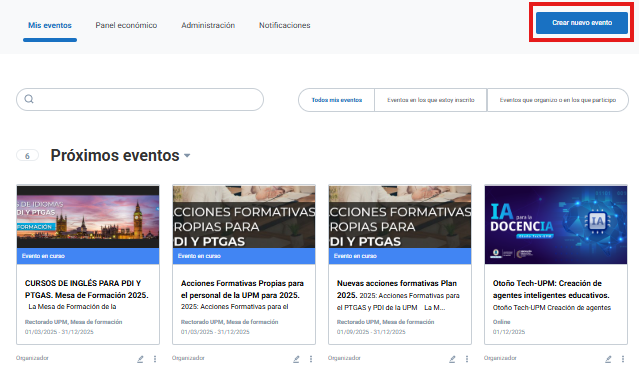Click Evento en curso label on Nuevas acciones card
Screen dimensions: 639x373
pyautogui.click(x=355, y=256)
